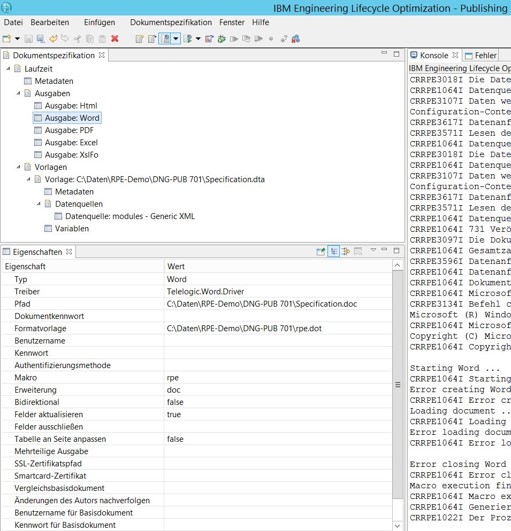Click the red and blue people toolbar icon
The width and height of the screenshot is (511, 531).
296,39
